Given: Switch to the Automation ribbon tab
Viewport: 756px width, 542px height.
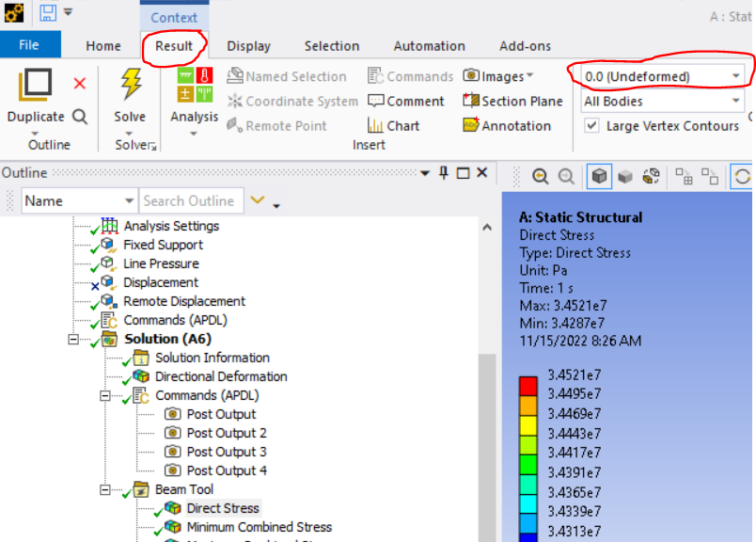Looking at the screenshot, I should (x=429, y=46).
